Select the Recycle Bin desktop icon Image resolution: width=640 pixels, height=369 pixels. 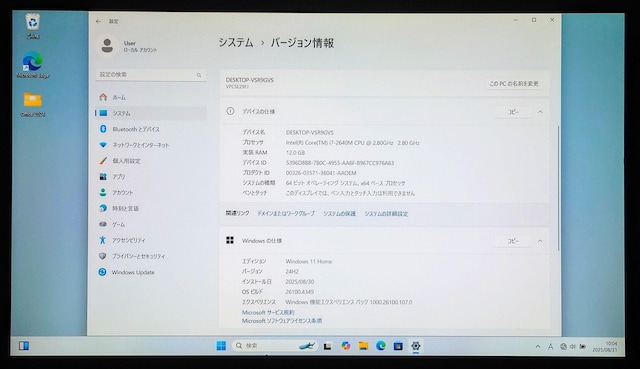(x=33, y=26)
